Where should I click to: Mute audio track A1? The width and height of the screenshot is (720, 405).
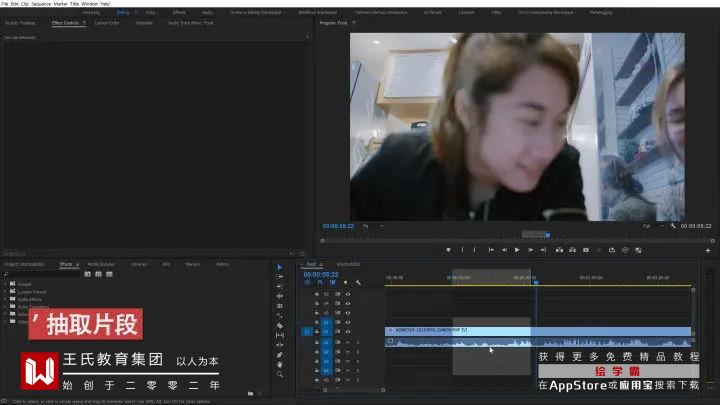tap(348, 343)
